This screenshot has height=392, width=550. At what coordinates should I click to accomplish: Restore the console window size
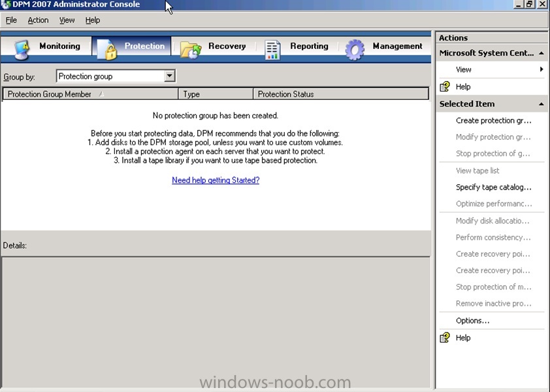click(529, 4)
